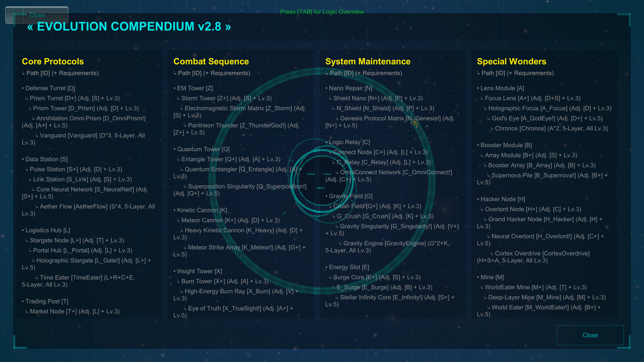Select the Defense Turret [D] entry
The image size is (644, 362).
(48, 88)
